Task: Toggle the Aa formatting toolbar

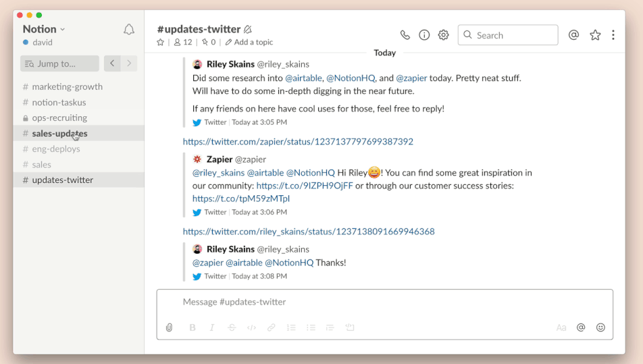Action: (561, 328)
